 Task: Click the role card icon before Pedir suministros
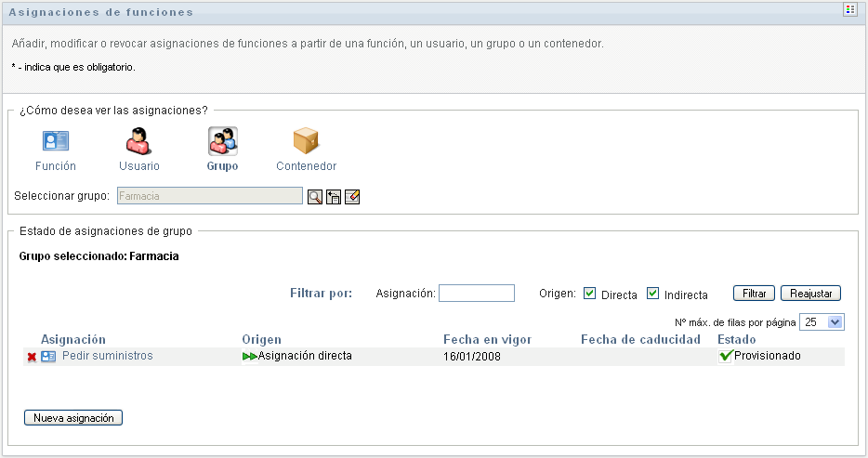[48, 357]
